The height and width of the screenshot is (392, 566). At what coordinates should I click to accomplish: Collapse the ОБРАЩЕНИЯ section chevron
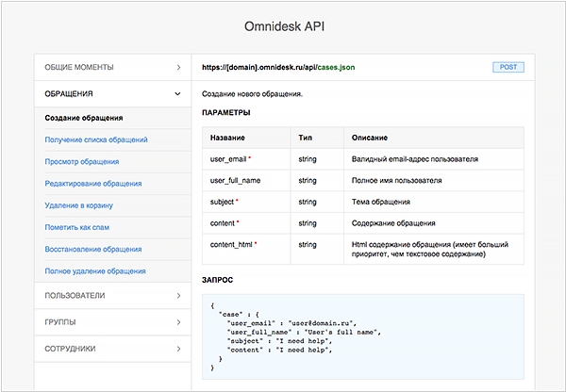[x=177, y=94]
